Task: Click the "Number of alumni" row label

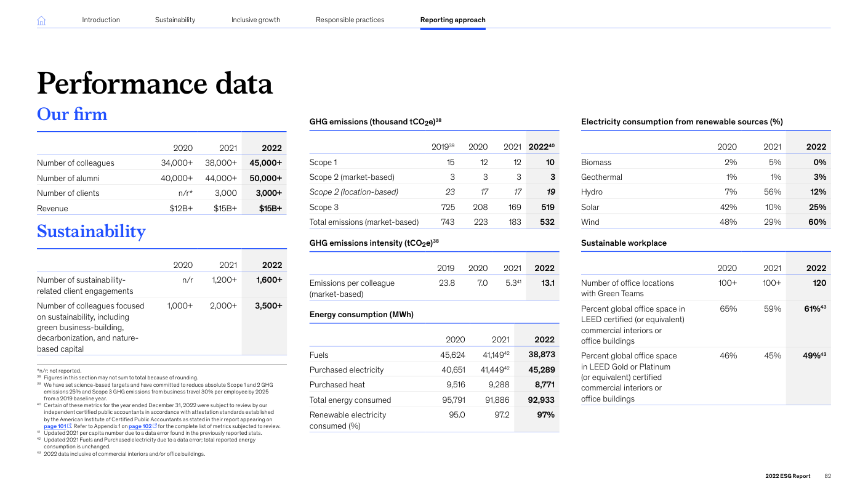Action: point(68,178)
